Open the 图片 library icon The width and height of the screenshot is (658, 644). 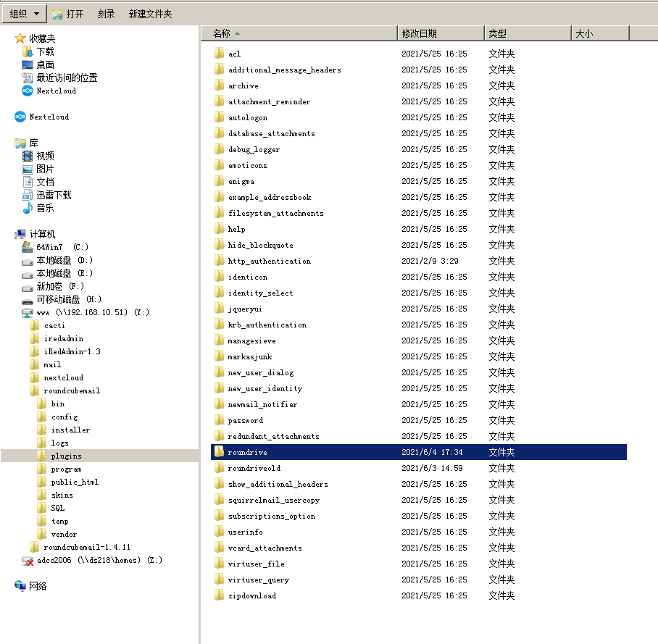coord(28,169)
